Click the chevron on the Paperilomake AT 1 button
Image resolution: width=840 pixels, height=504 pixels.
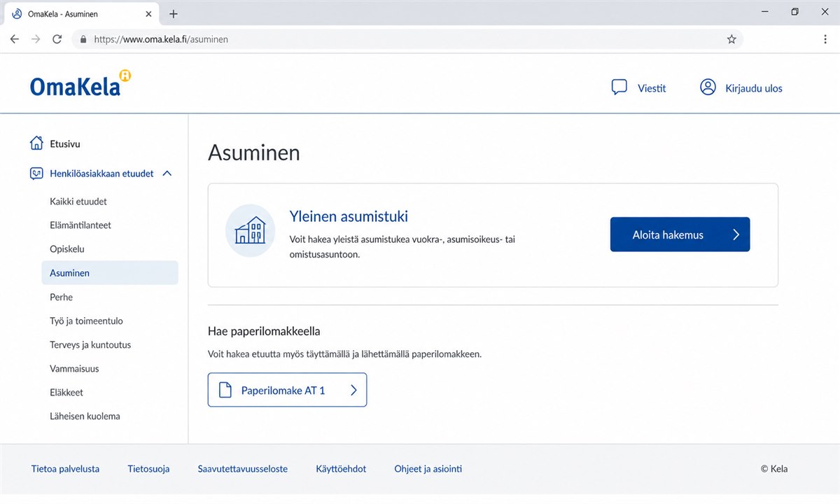353,391
